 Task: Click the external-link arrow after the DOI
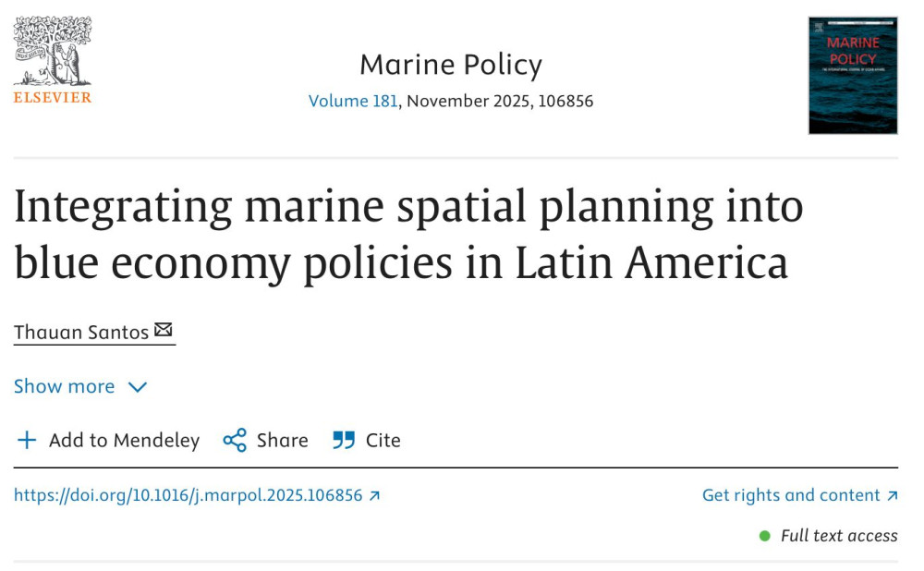coord(373,495)
